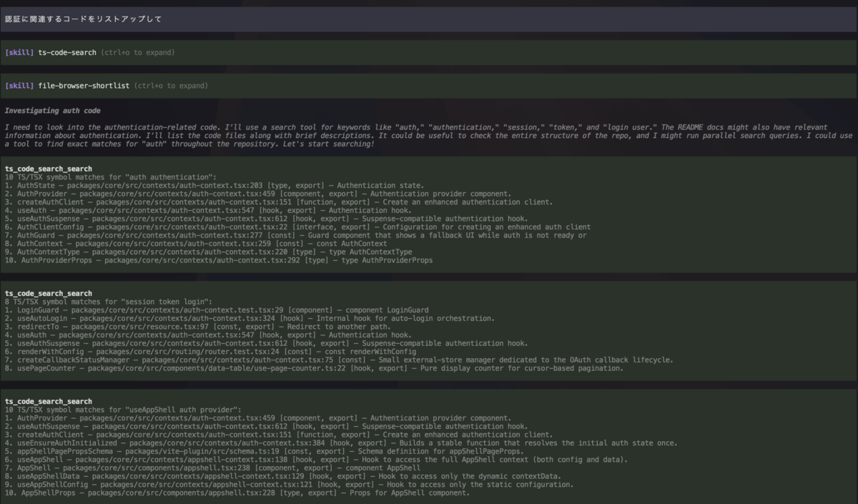Click the ts_code_search_search title above "useAppShell auth provider" results

(49, 402)
